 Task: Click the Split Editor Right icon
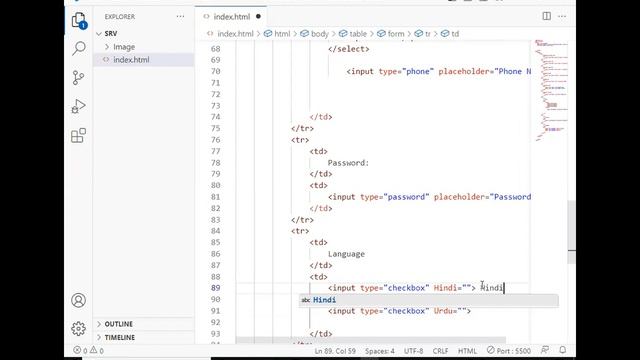click(x=547, y=16)
